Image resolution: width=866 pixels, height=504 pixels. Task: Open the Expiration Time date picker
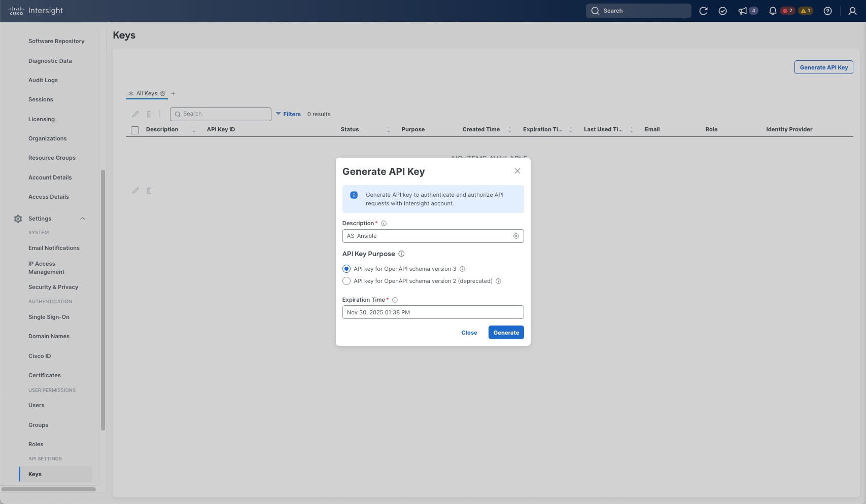click(x=433, y=312)
